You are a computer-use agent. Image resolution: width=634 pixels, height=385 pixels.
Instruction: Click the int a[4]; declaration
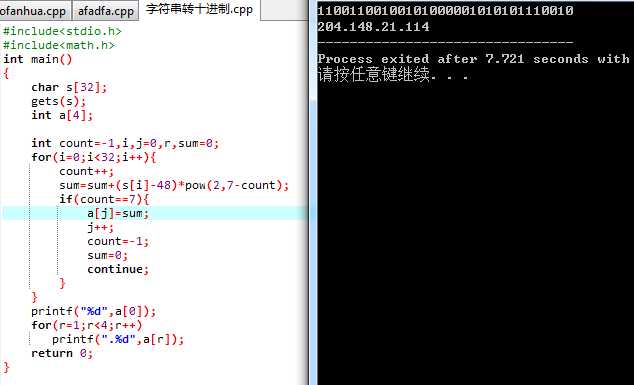(62, 115)
